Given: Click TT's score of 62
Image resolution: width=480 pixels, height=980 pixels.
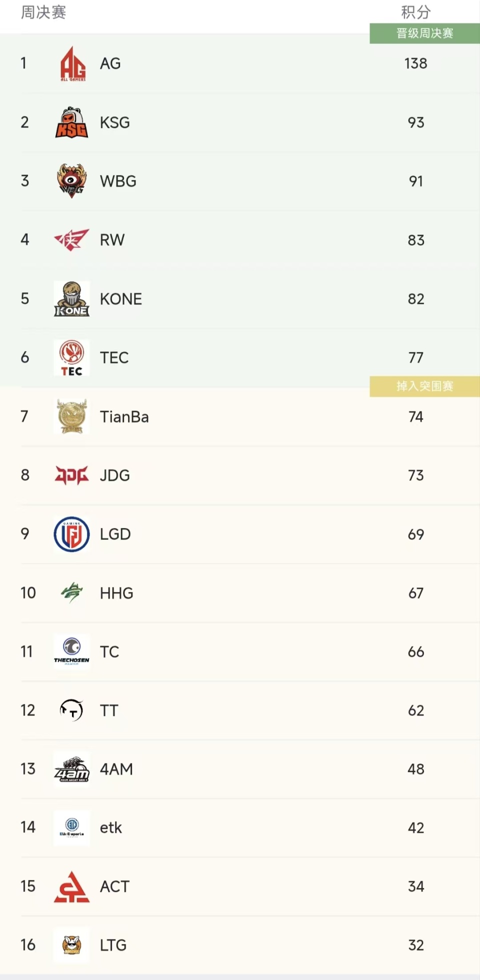Looking at the screenshot, I should point(415,710).
